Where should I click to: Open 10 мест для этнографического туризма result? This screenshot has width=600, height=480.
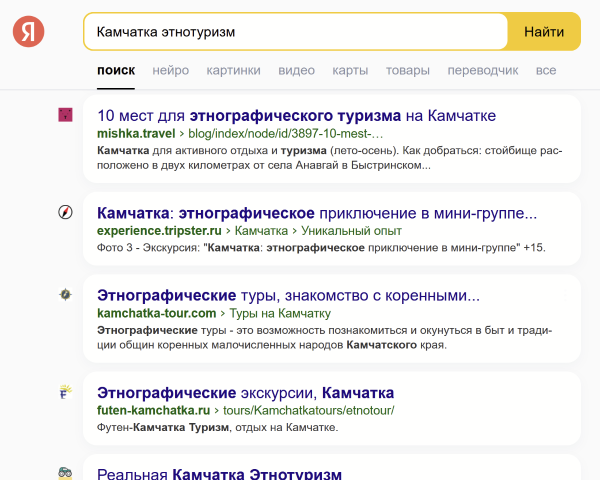click(x=296, y=115)
